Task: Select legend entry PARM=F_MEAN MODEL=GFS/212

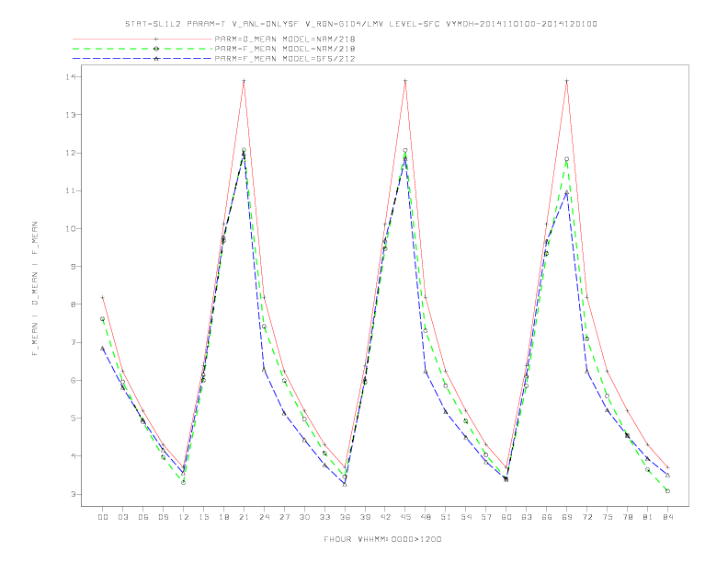Action: [285, 59]
